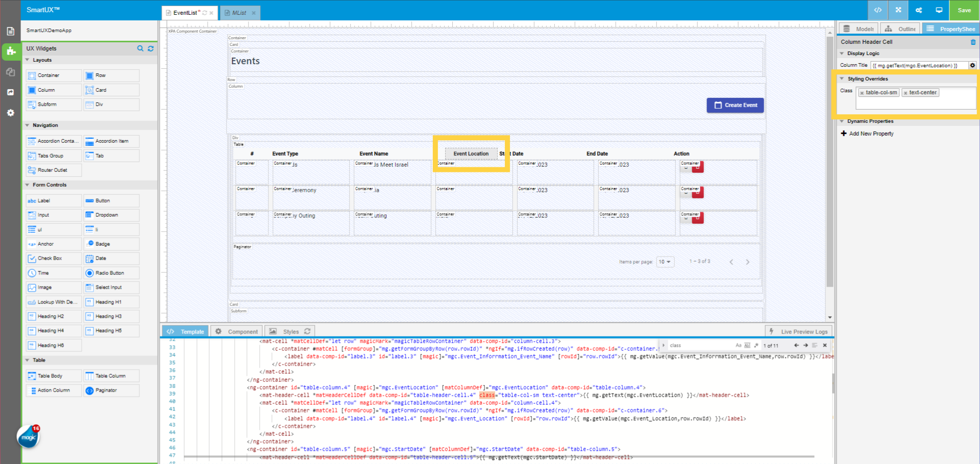
Task: Open the settings gear in the left sidebar
Action: coord(10,113)
